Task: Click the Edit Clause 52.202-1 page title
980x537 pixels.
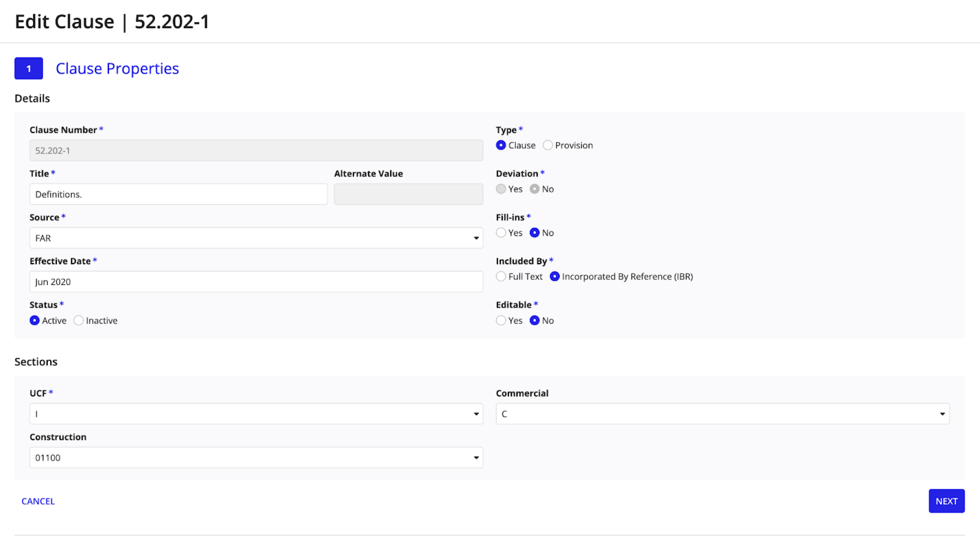Action: 112,21
